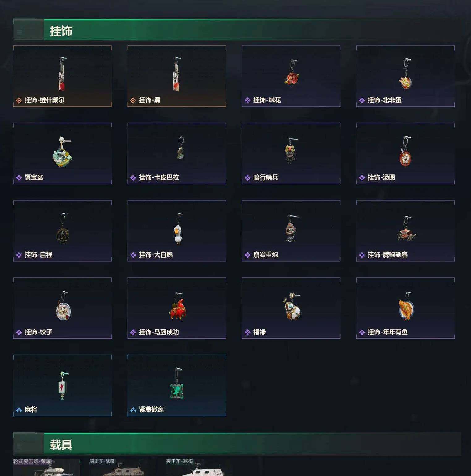Click the 暗行哨兵 sentinel charm

pyautogui.click(x=291, y=151)
